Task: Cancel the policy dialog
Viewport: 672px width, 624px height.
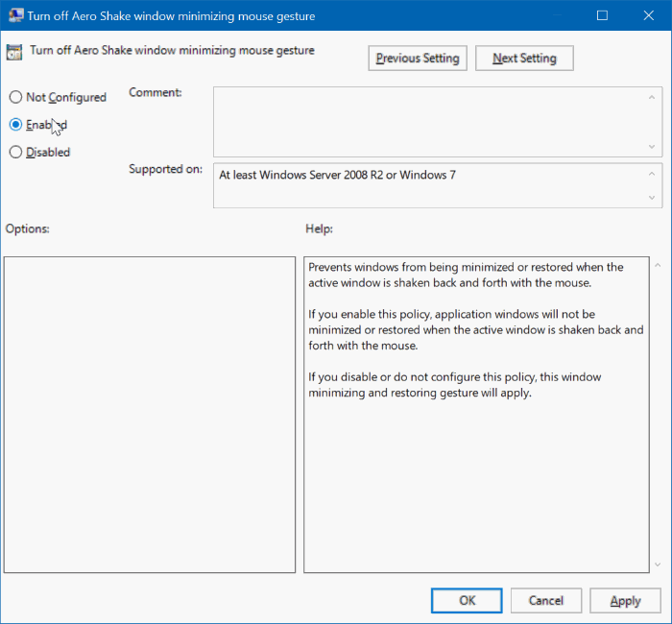Action: [x=545, y=600]
